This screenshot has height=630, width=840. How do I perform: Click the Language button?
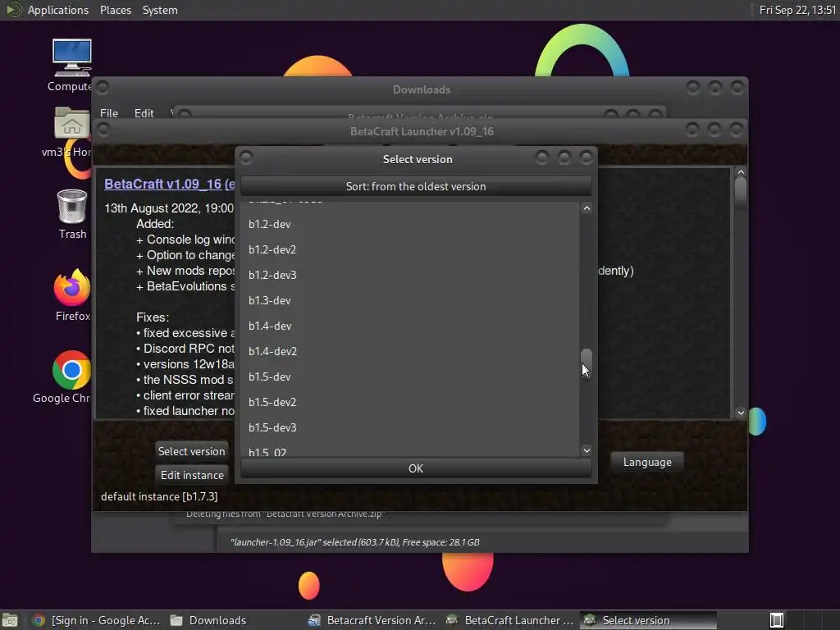(647, 463)
